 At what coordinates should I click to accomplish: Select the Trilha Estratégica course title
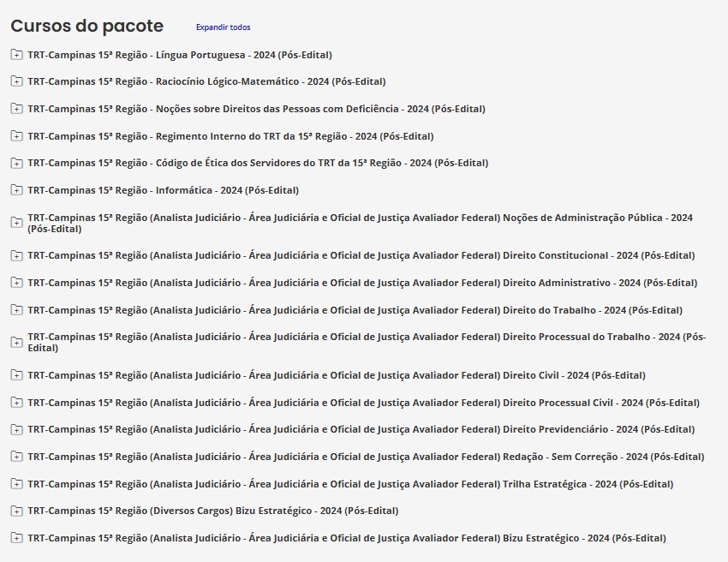350,484
